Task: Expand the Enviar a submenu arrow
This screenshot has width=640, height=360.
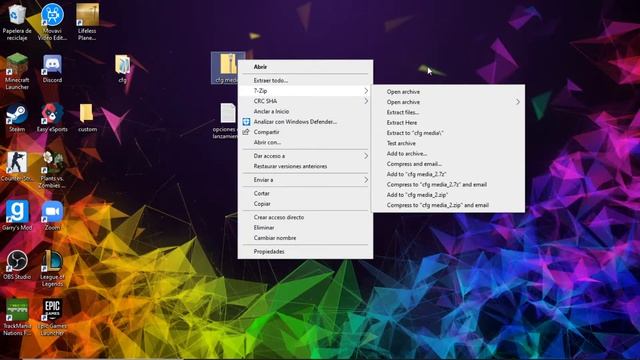Action: [x=366, y=180]
